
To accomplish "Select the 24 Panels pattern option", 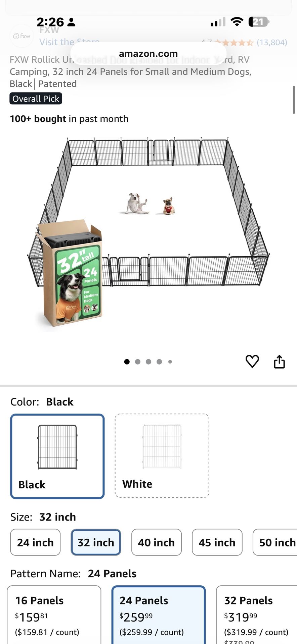I will pyautogui.click(x=159, y=615).
